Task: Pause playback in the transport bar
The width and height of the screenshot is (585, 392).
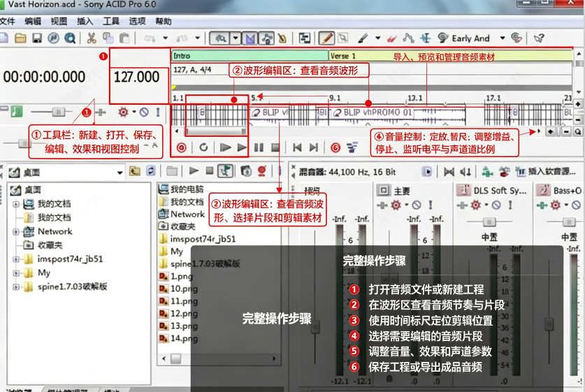Action: pyautogui.click(x=259, y=147)
